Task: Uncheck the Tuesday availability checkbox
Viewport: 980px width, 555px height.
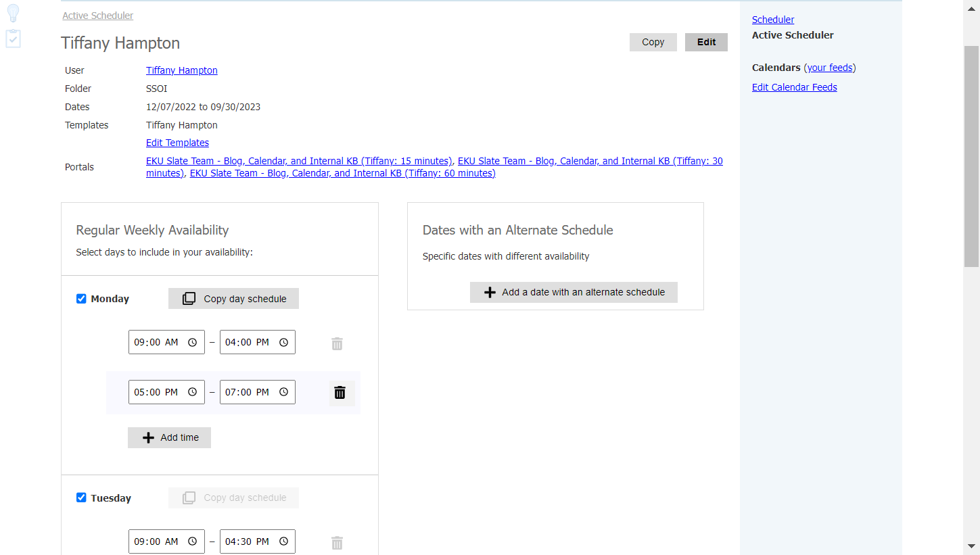Action: [81, 498]
